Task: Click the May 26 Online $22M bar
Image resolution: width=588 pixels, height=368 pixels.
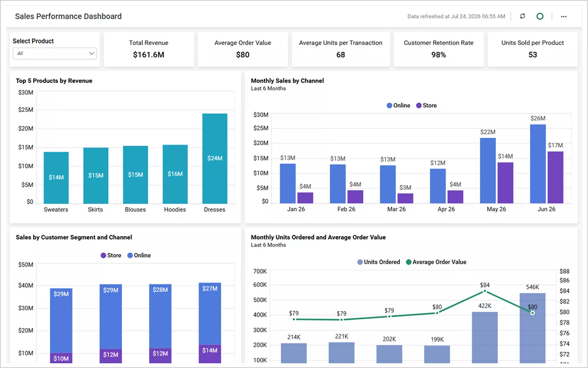Action: coord(488,171)
